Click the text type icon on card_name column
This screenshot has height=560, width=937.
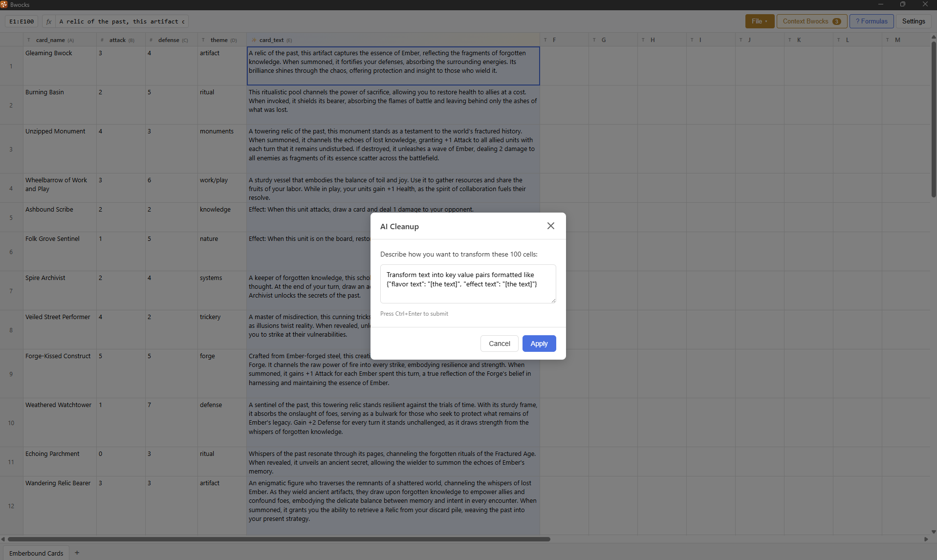29,40
